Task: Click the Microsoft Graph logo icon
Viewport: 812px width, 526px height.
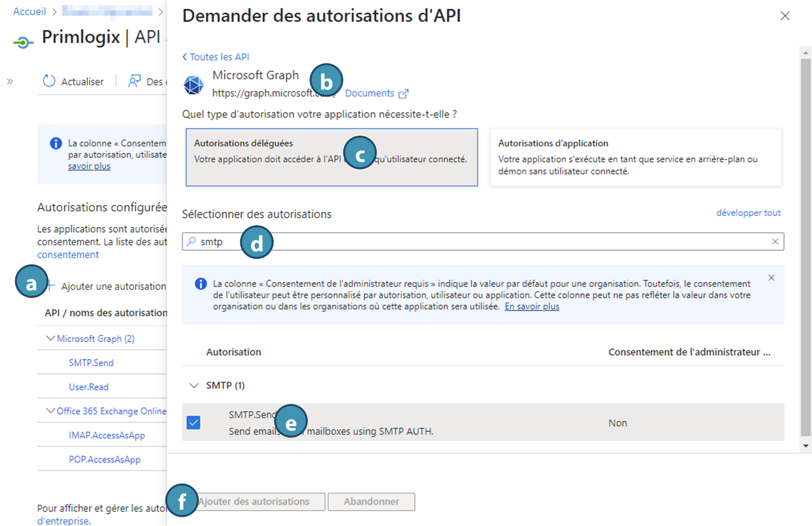Action: pos(193,85)
